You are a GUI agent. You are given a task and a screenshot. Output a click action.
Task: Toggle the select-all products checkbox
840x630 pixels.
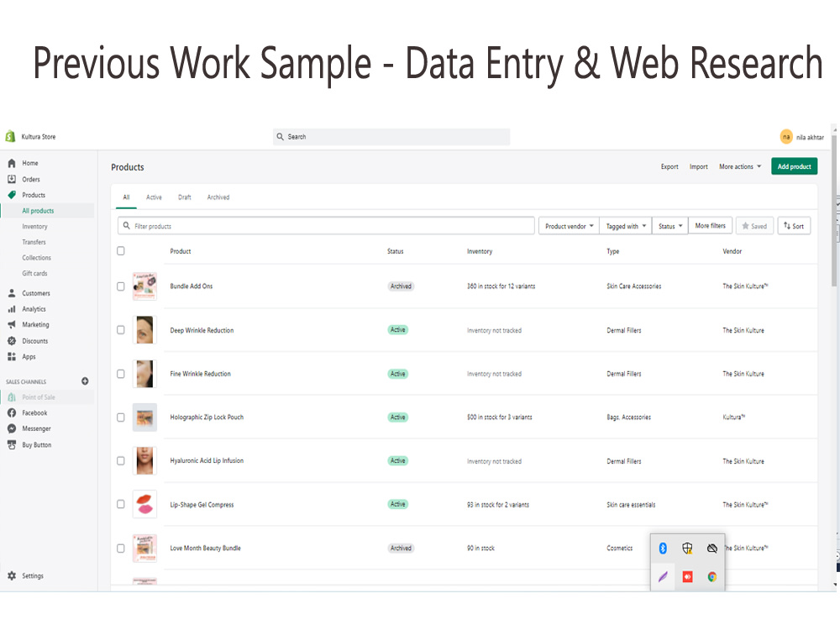coord(120,250)
